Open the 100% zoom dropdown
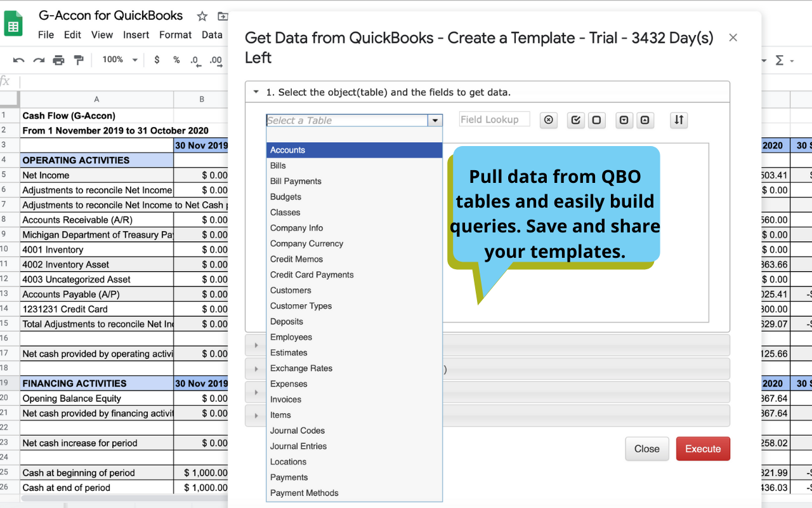Screen dimensions: 812x508 tap(120, 60)
